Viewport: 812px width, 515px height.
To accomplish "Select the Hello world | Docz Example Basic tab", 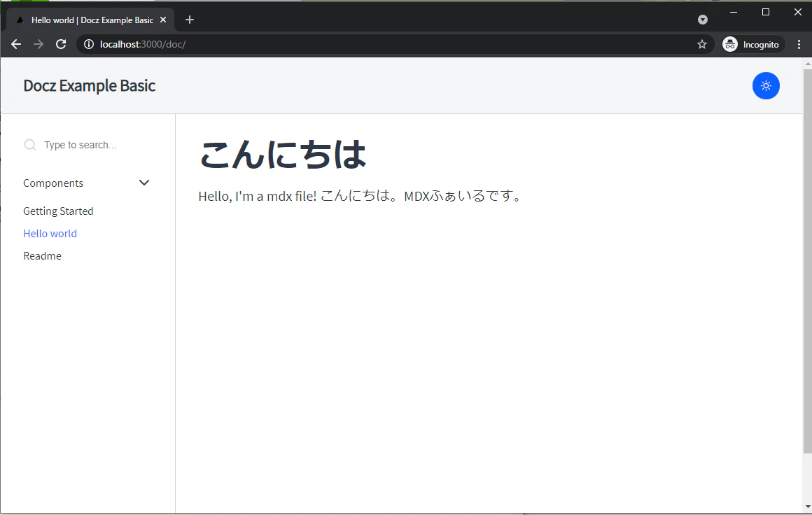I will (90, 20).
